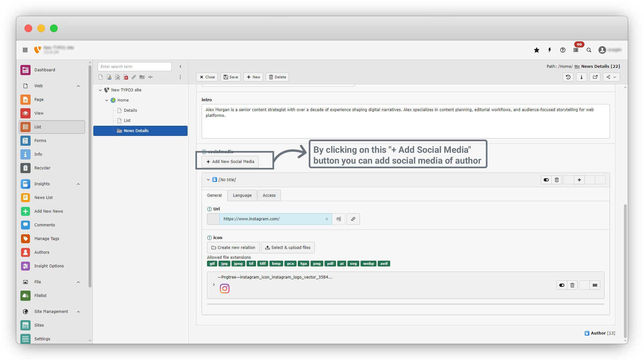The width and height of the screenshot is (644, 360).
Task: Open the search magnifier in top bar
Action: (x=589, y=50)
